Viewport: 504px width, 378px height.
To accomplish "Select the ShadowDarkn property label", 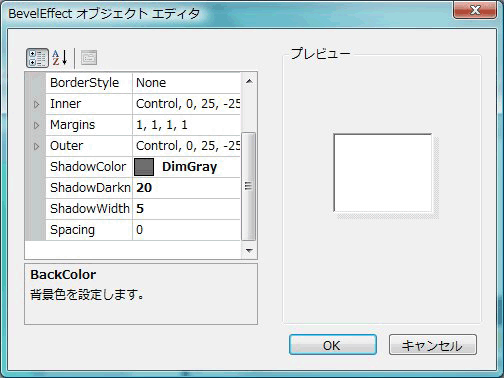I will (x=90, y=188).
